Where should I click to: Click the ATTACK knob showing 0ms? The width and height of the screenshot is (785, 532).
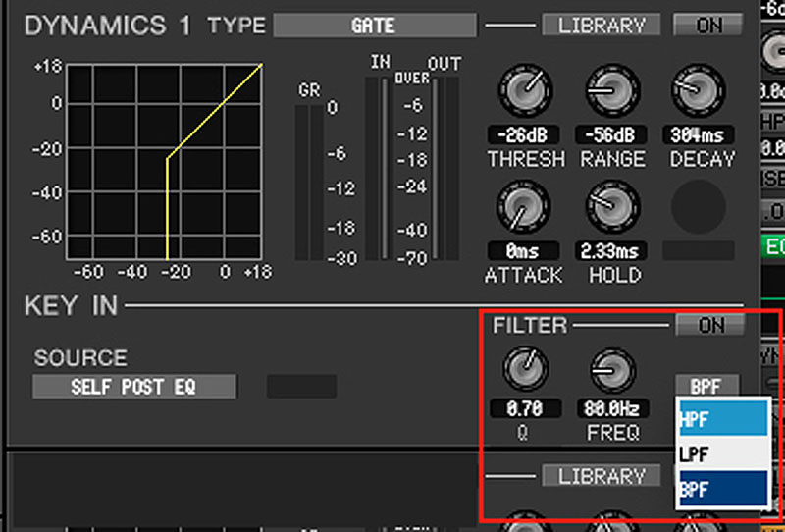click(523, 207)
